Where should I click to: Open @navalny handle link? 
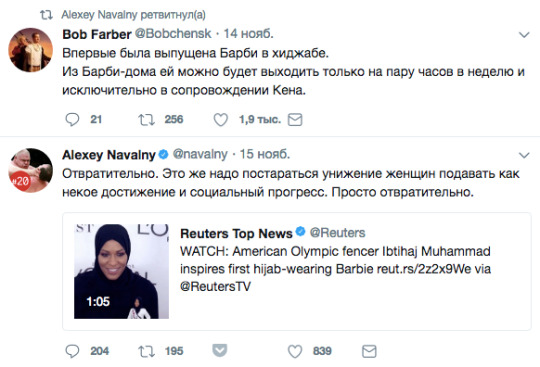pyautogui.click(x=200, y=154)
